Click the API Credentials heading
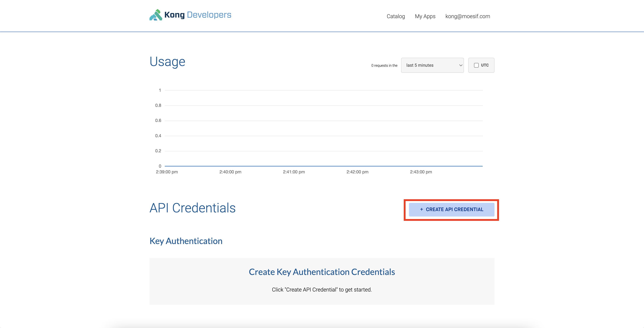Screen dimensions: 644x328 point(192,208)
